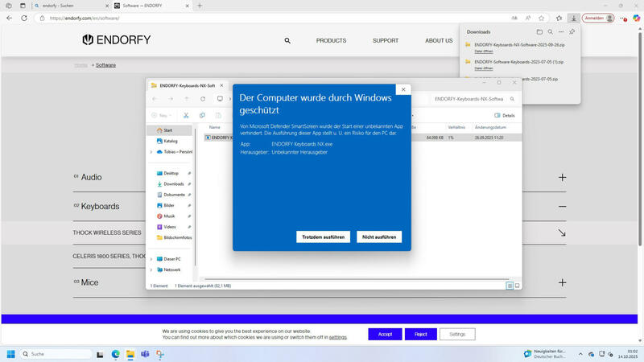Click the THOCK WIRELESS SERIES download arrow
644x362 pixels.
tap(562, 232)
